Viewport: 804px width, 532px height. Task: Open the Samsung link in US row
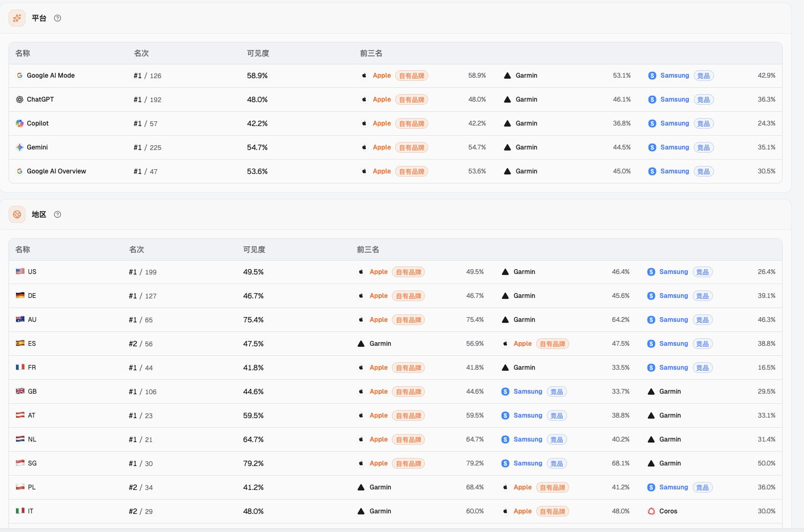674,272
